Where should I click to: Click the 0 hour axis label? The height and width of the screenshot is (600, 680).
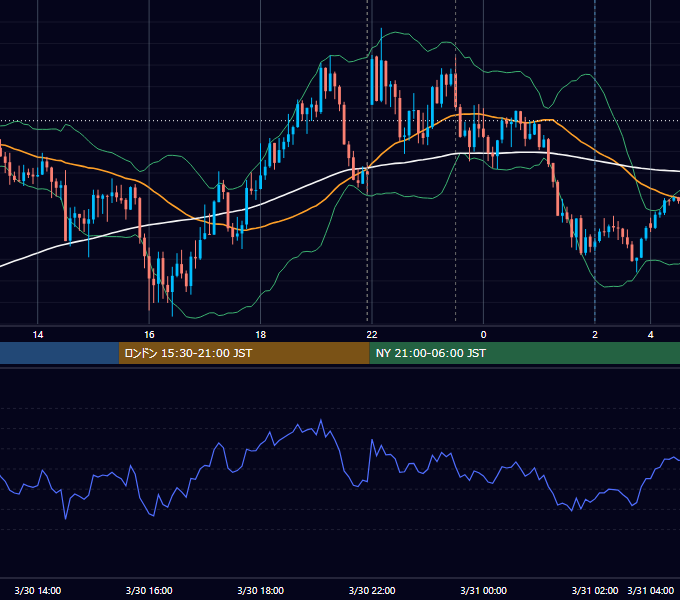484,335
